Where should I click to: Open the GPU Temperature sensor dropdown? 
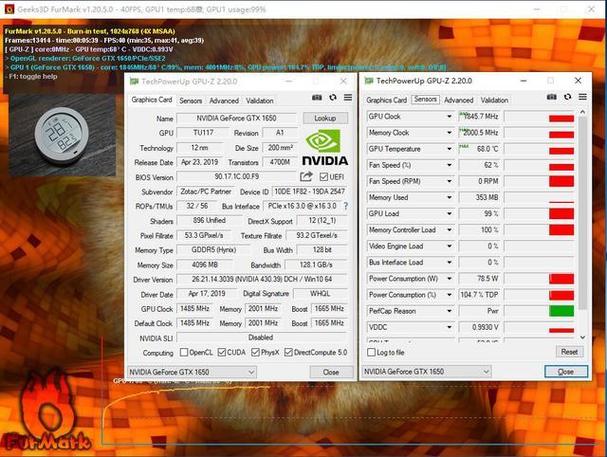click(x=449, y=149)
